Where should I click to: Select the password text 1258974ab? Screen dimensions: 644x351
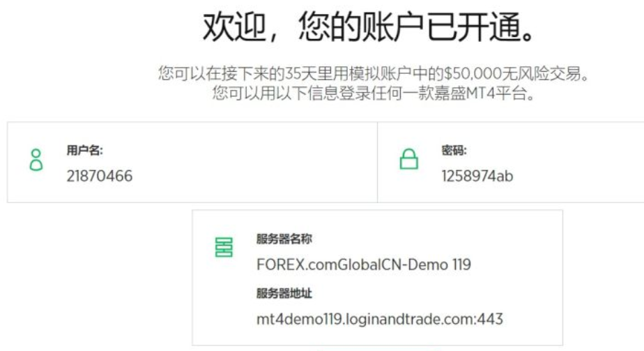477,176
